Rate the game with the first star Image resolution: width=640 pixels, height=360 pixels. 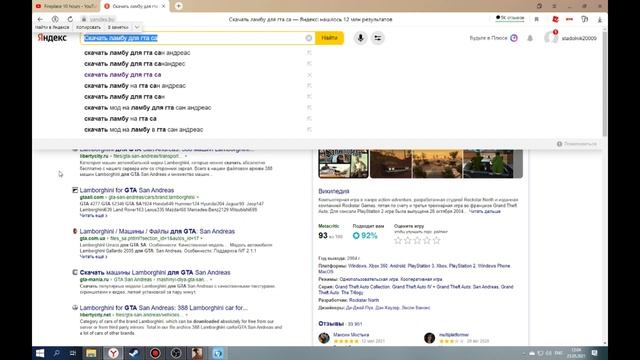click(398, 240)
